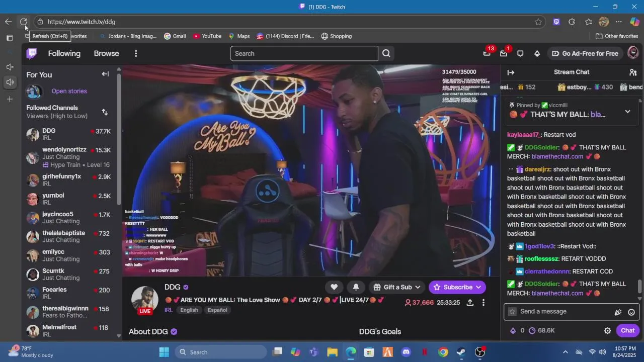The width and height of the screenshot is (644, 362).
Task: Open the Edge tab actions sidebar icon
Action: point(10,38)
